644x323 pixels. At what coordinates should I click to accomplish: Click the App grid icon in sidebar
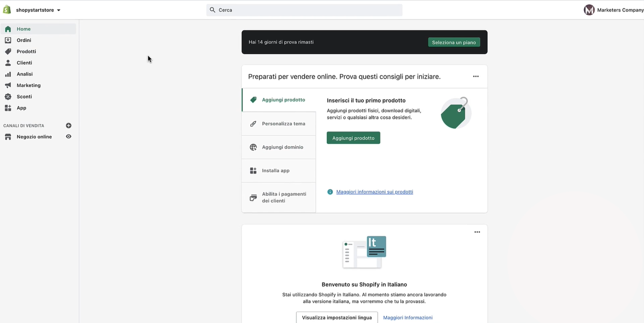point(8,108)
